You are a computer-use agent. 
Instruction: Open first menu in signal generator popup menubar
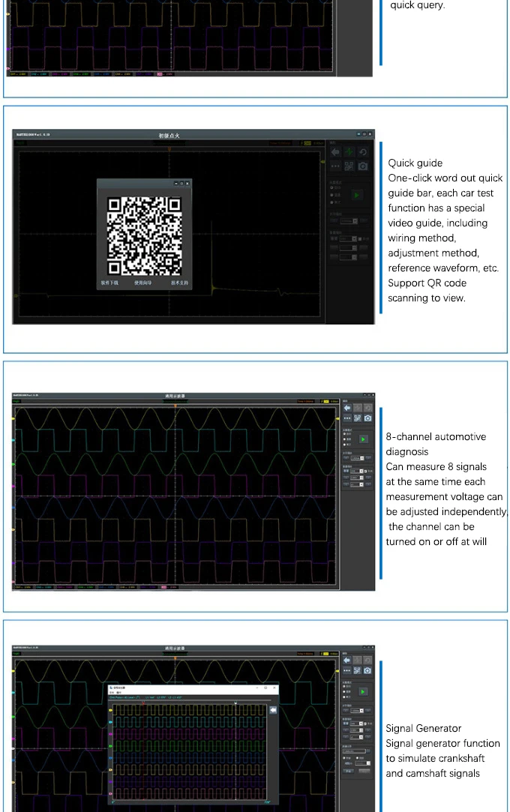coord(112,692)
